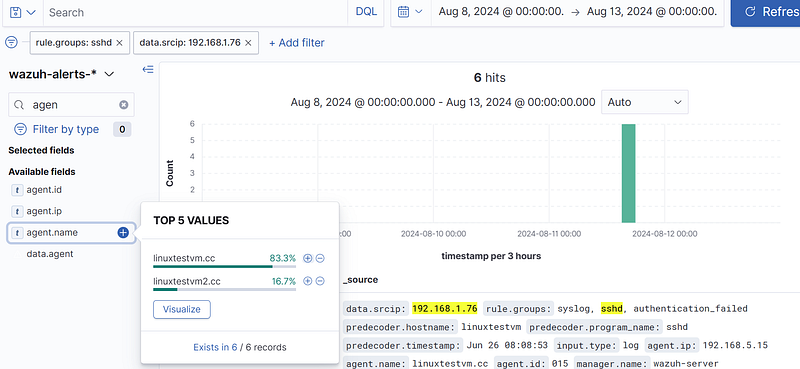Viewport: 800px width, 369px height.
Task: Click highlighted sshd value in document
Action: (612, 308)
